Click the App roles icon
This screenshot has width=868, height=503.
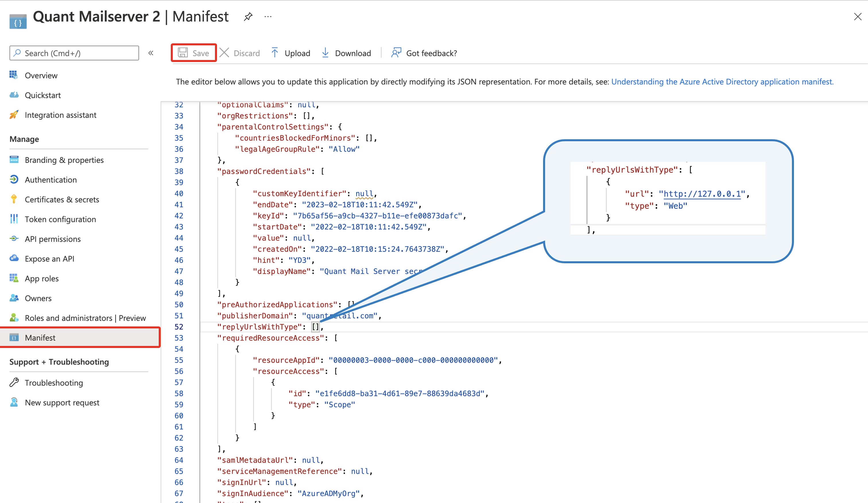[14, 278]
